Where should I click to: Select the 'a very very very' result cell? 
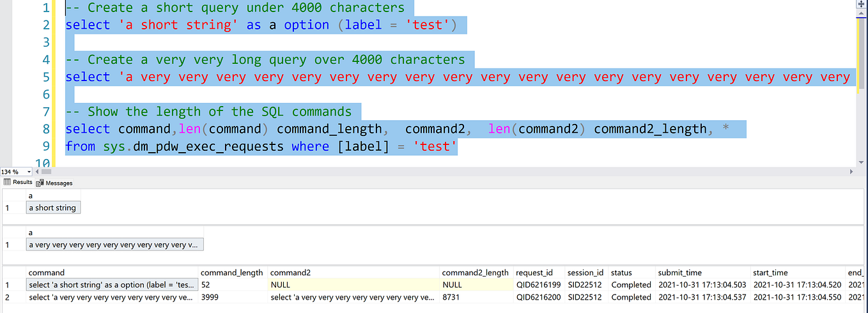tap(115, 245)
